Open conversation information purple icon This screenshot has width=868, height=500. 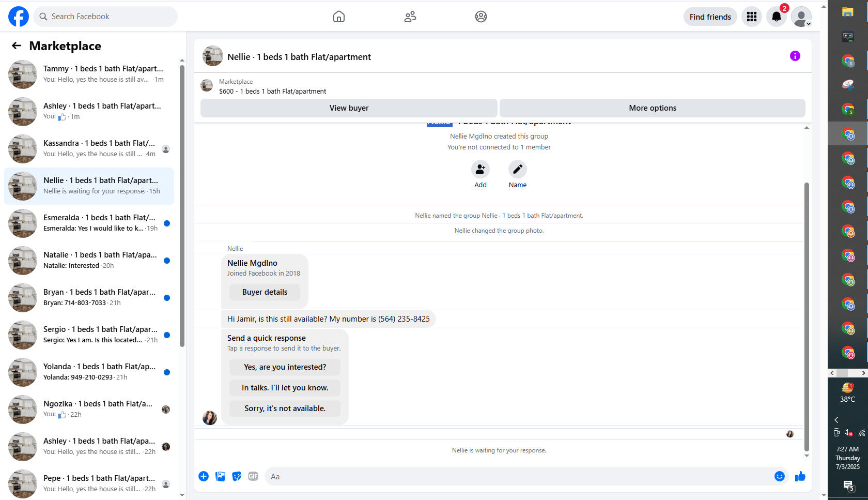pyautogui.click(x=795, y=56)
